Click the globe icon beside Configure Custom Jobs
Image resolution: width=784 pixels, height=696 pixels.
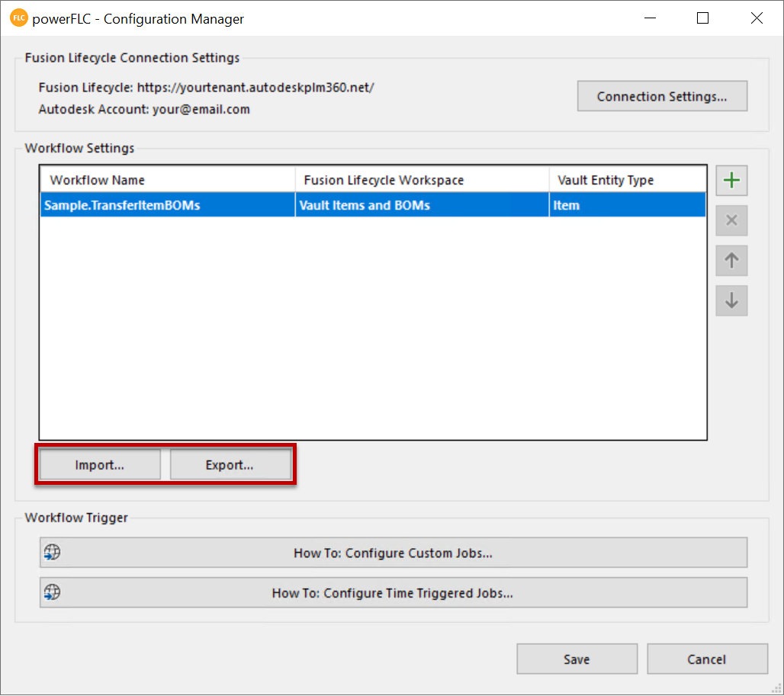[53, 553]
